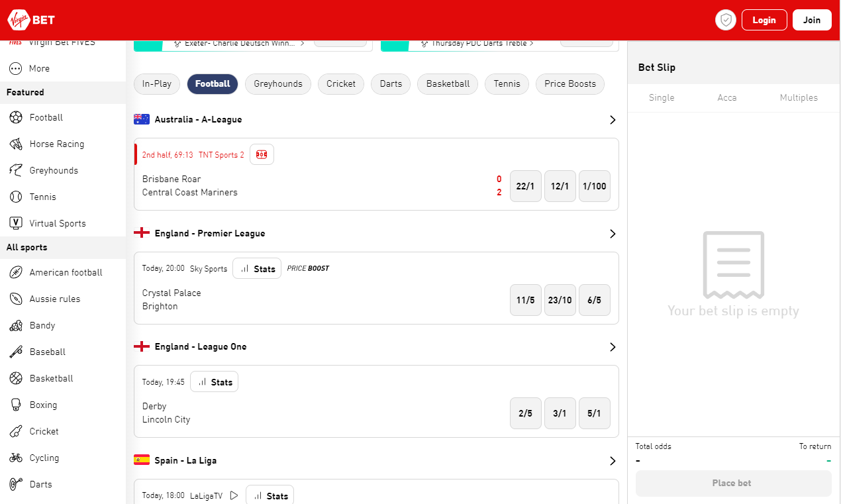The height and width of the screenshot is (504, 841).
Task: Open the Baseball bat icon
Action: pyautogui.click(x=16, y=352)
